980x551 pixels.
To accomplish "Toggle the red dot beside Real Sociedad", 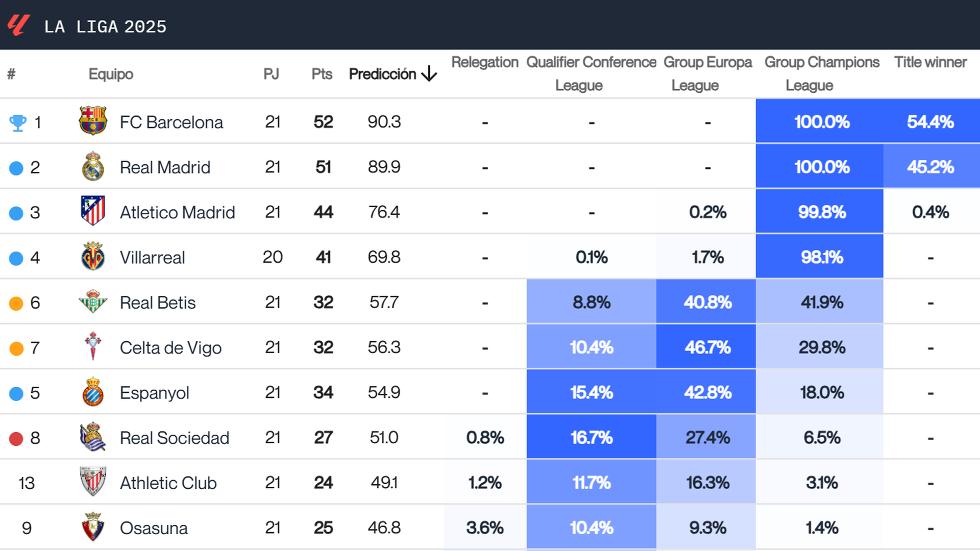I will pos(15,437).
